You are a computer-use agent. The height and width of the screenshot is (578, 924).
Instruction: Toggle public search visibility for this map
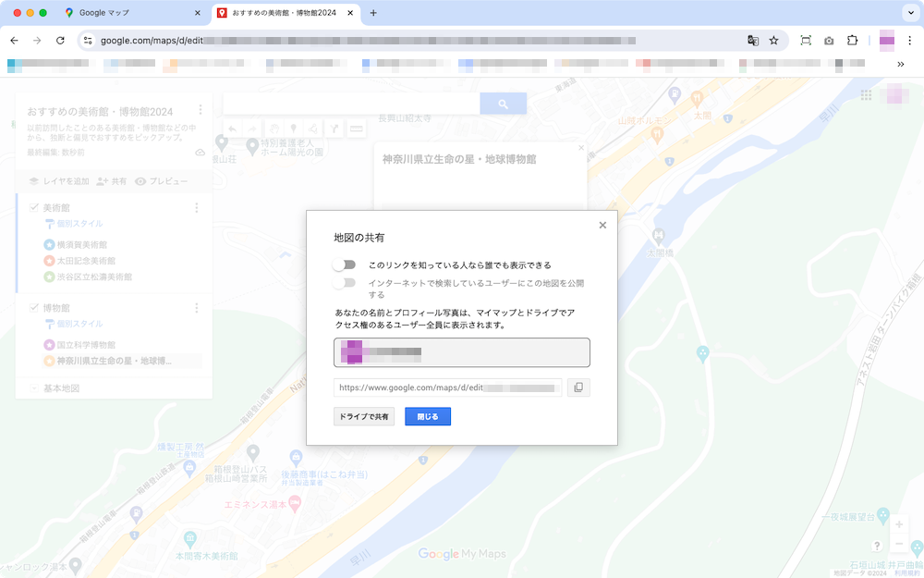(344, 282)
